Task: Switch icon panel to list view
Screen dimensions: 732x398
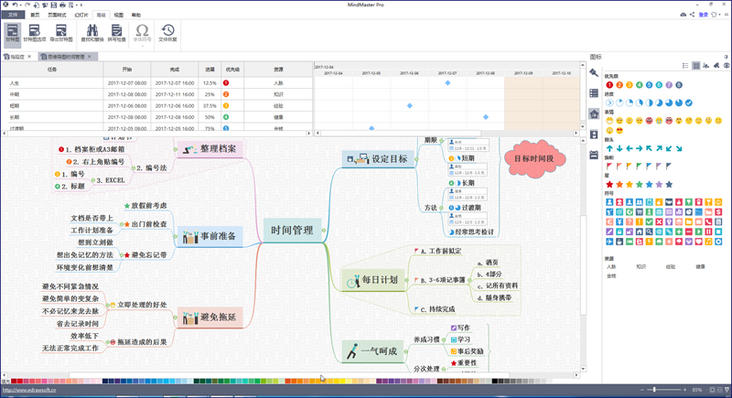Action: click(x=685, y=66)
